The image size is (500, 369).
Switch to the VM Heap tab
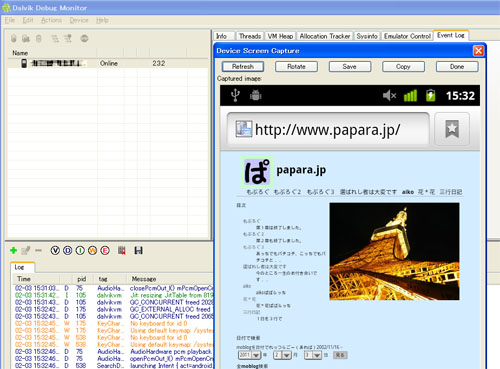click(281, 36)
